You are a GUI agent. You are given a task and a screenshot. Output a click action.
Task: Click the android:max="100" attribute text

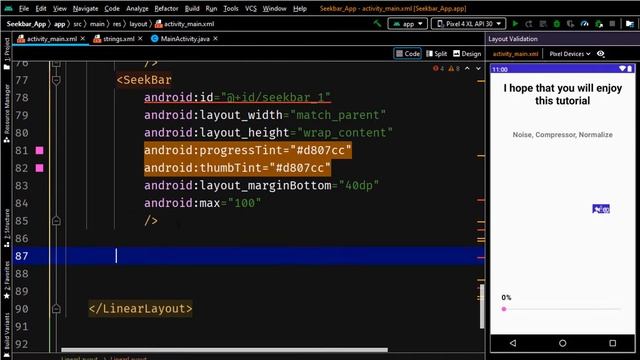click(x=202, y=203)
